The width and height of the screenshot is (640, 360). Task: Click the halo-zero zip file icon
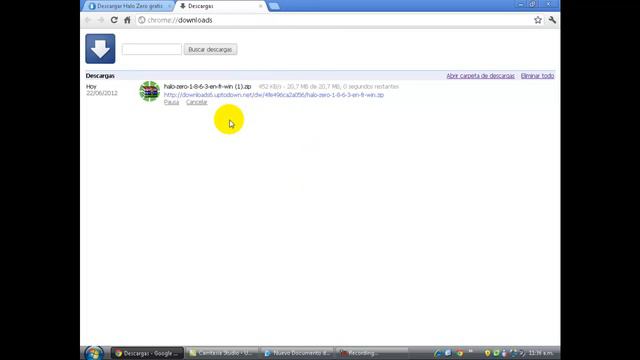(x=149, y=91)
